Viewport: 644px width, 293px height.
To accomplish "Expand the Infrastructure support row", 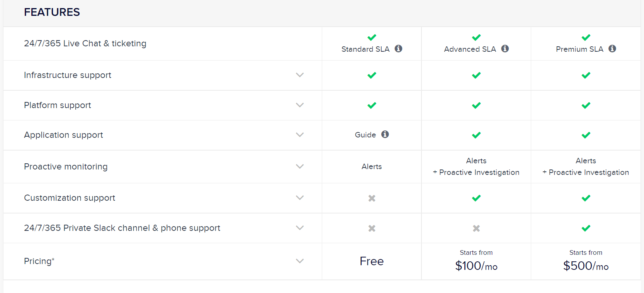I will [300, 75].
